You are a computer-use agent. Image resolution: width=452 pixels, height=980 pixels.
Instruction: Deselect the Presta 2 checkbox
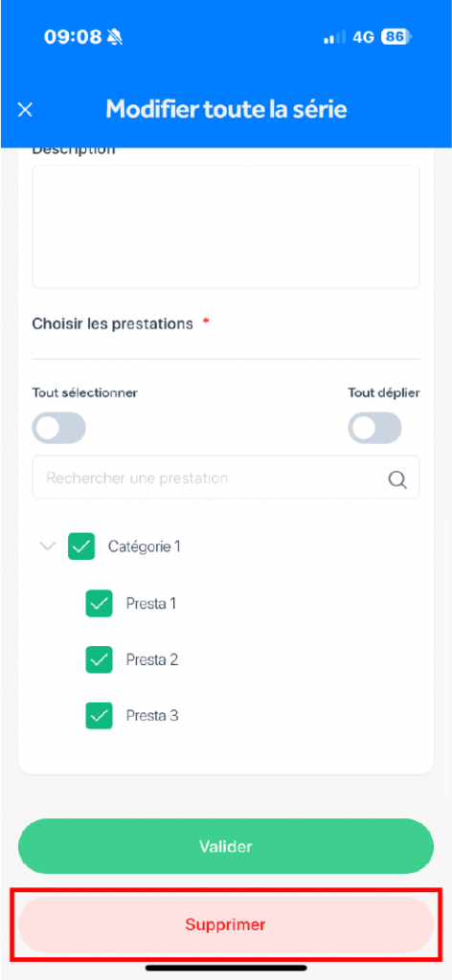tap(99, 659)
